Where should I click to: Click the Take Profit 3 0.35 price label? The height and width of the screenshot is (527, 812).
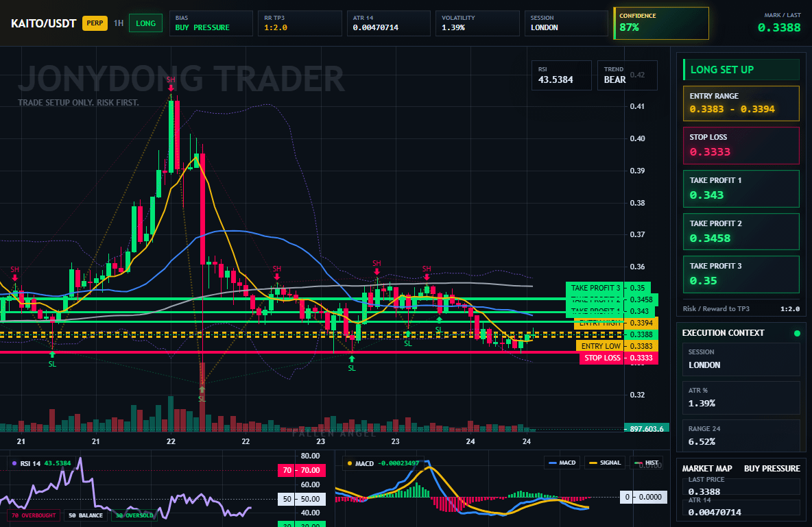point(608,288)
